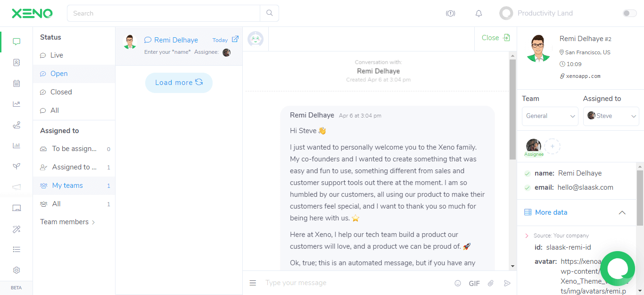This screenshot has height=295, width=644.
Task: Click the bot avatar above conversation
Action: click(256, 39)
